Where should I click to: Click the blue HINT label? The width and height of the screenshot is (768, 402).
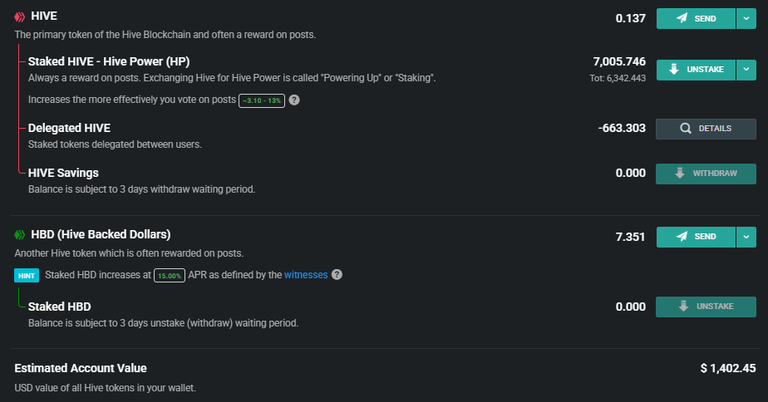pos(26,276)
